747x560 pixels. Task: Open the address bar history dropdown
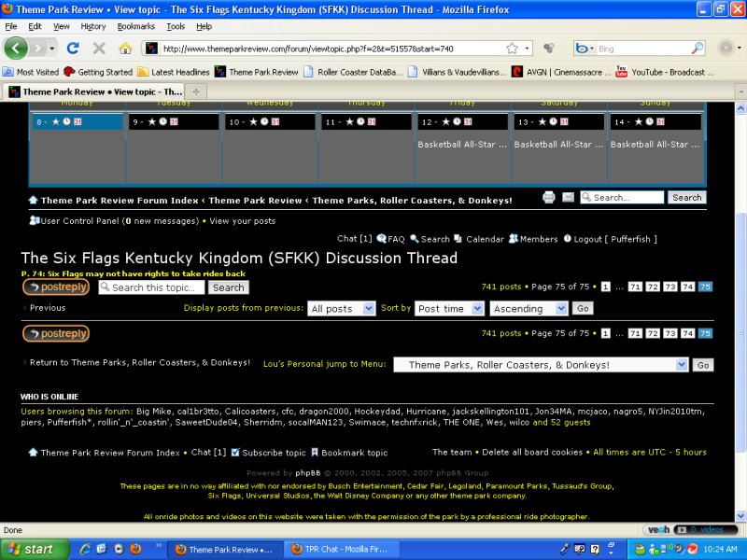[527, 49]
